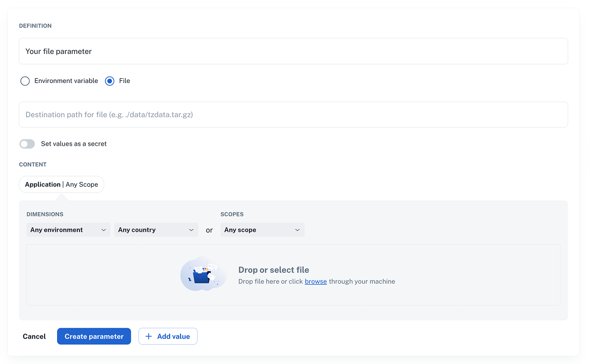Click the Add value button
590x364 pixels.
pos(168,337)
